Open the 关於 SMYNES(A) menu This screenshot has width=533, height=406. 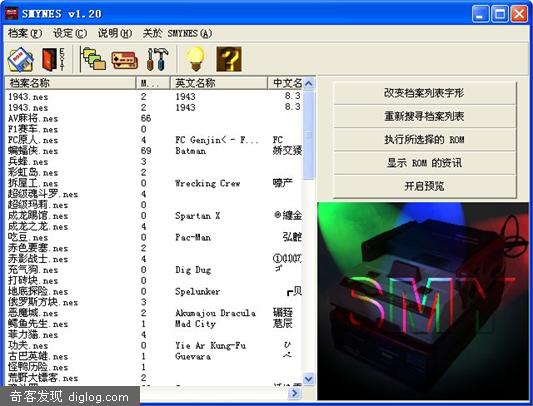tap(177, 33)
